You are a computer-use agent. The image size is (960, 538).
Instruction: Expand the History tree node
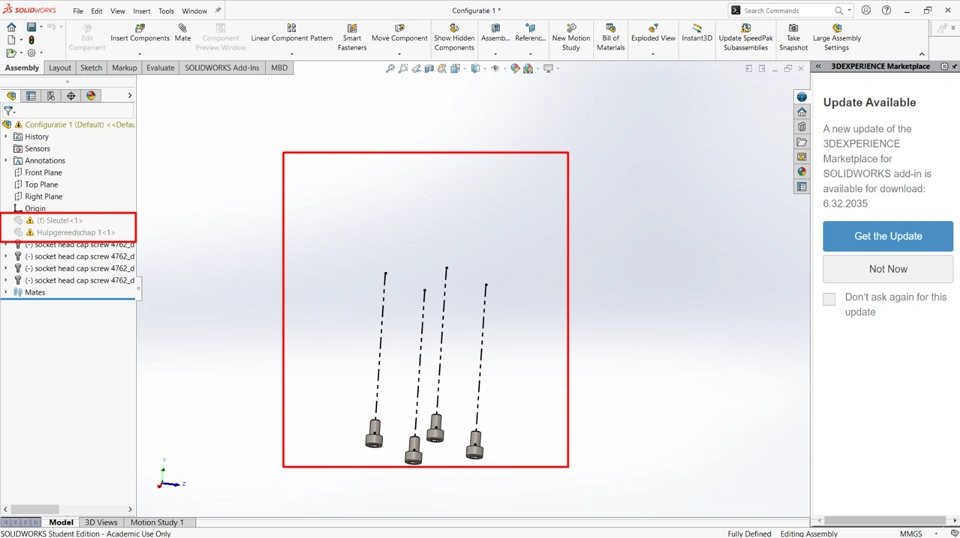[6, 136]
